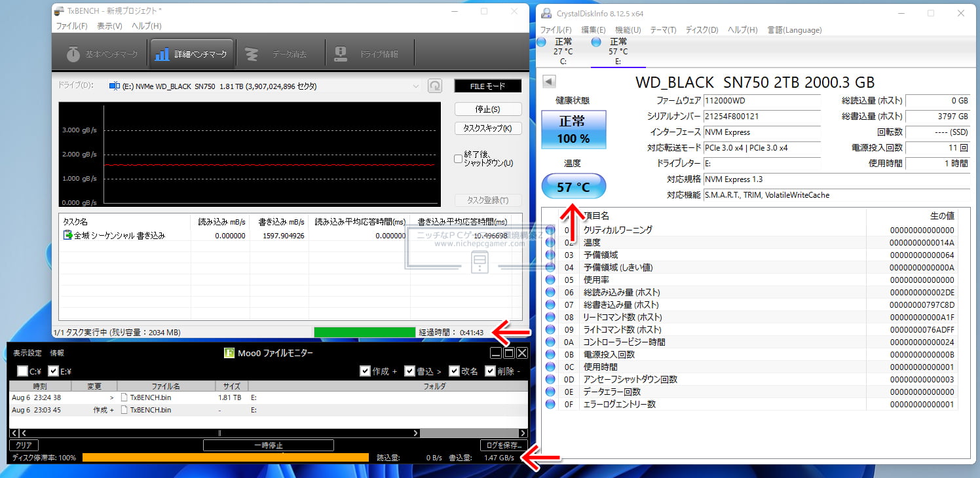Image resolution: width=980 pixels, height=478 pixels.
Task: Click the drive list refresh icon in TxBENCH
Action: [434, 86]
